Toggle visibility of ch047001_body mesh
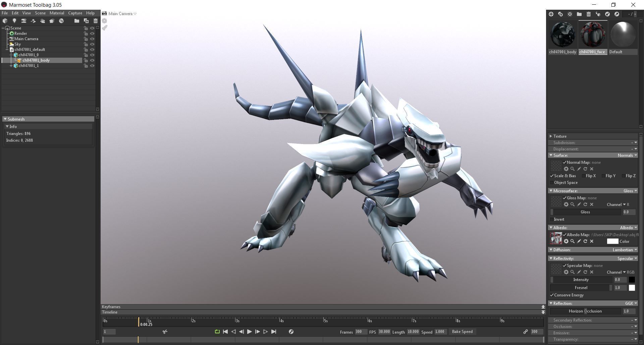This screenshot has width=644, height=345. pyautogui.click(x=92, y=60)
